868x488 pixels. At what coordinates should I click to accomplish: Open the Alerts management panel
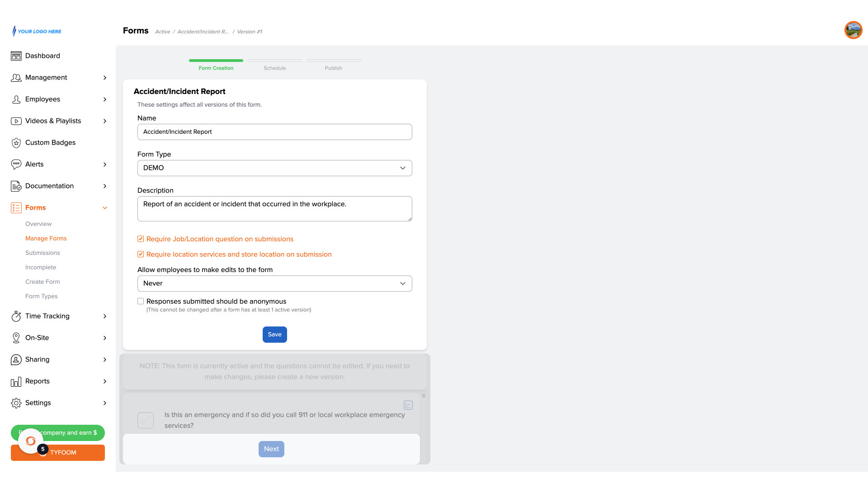pyautogui.click(x=58, y=164)
